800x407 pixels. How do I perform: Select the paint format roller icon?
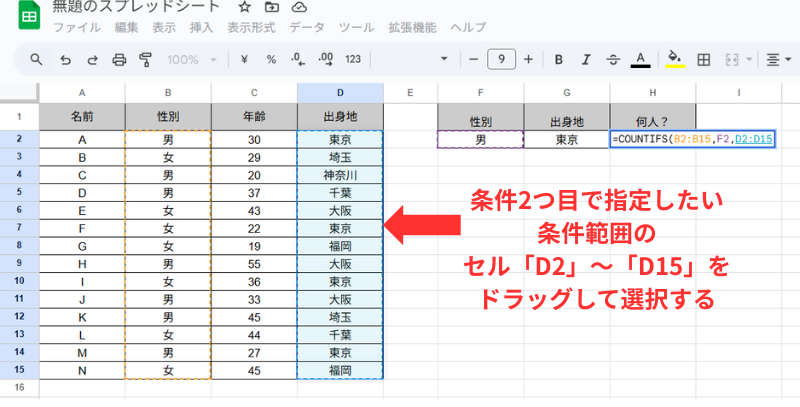coord(146,60)
